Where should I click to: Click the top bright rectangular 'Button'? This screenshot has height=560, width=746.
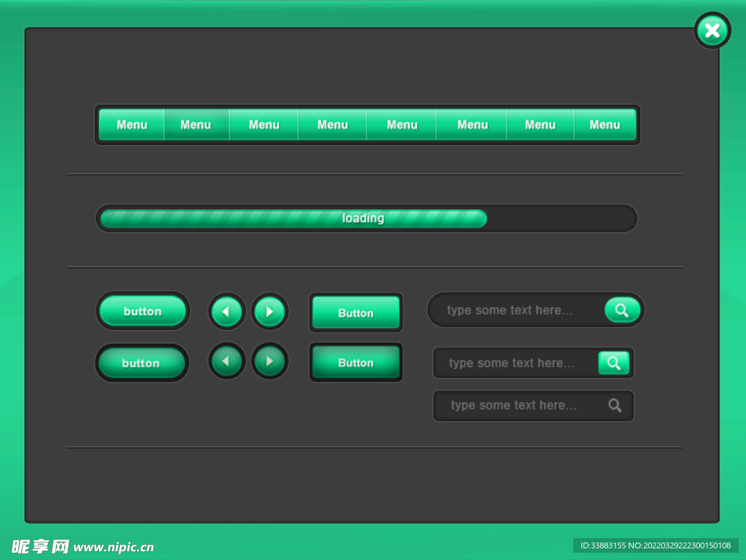click(356, 312)
